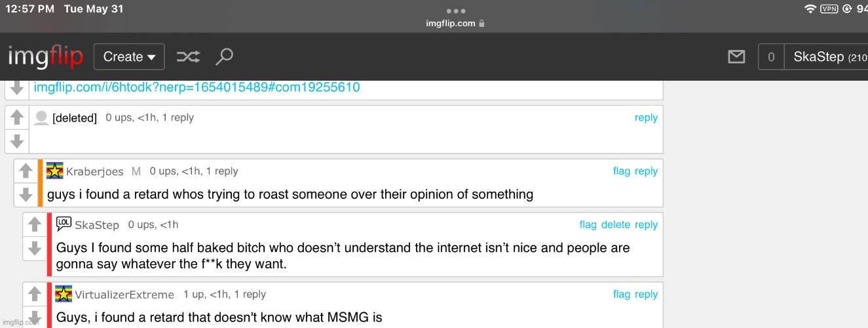Click the imgflip logo
The width and height of the screenshot is (868, 328).
click(x=45, y=57)
